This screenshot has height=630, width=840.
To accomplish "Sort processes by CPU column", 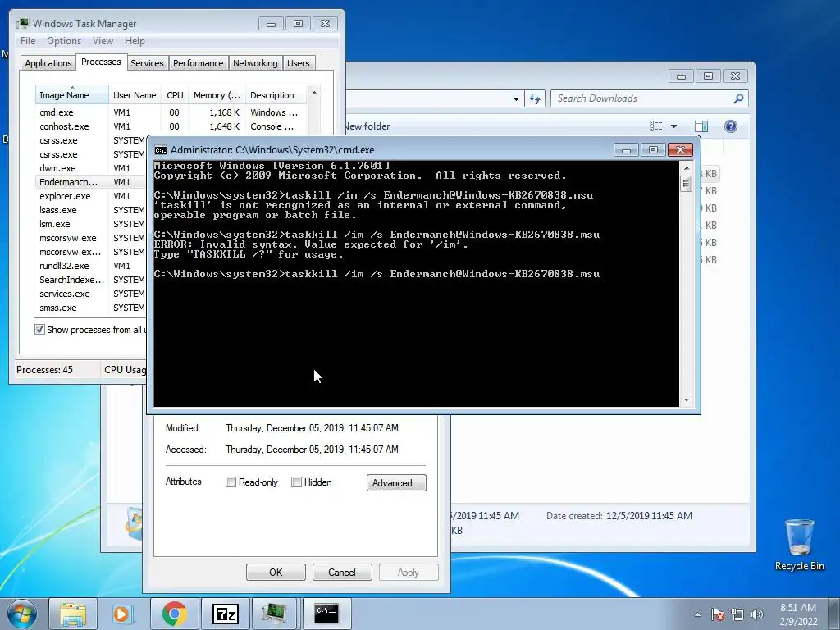I will [x=175, y=95].
